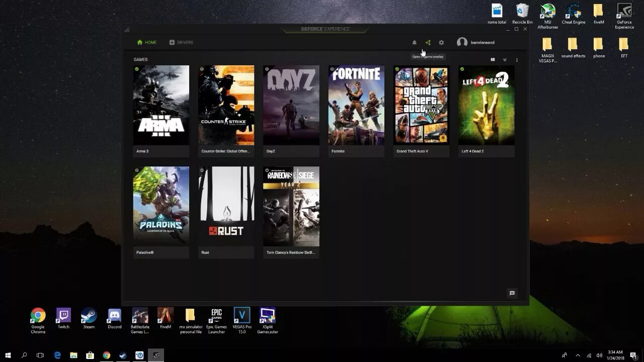The image size is (644, 362).
Task: Open the GeForce Experience desktop shortcut
Action: pyautogui.click(x=624, y=16)
